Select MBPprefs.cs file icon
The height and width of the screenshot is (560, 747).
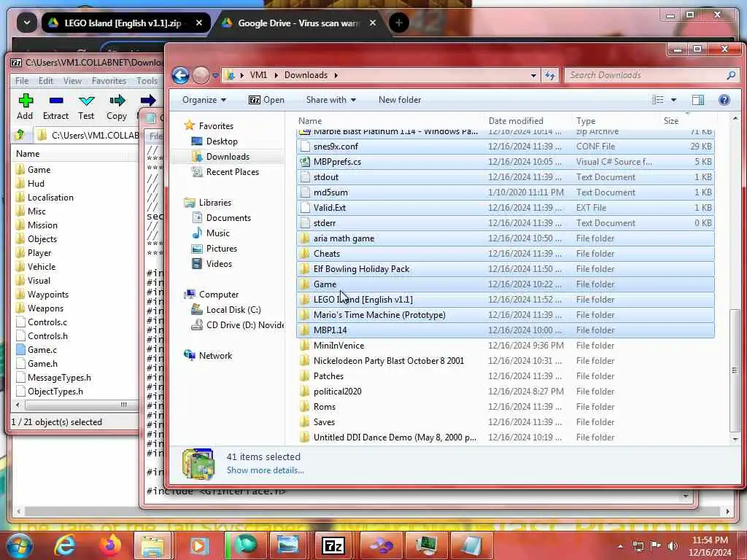tap(305, 162)
